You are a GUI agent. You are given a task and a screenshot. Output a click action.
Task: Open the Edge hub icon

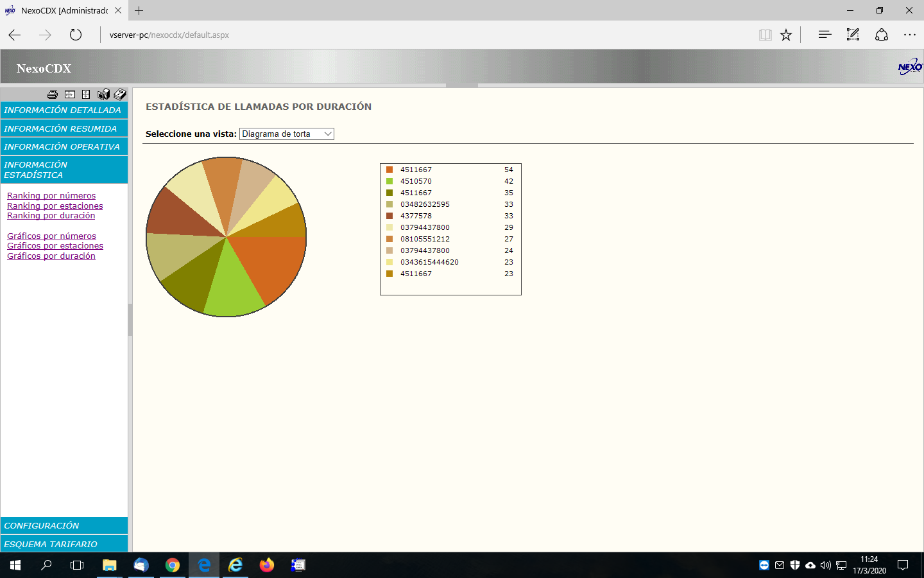[825, 35]
